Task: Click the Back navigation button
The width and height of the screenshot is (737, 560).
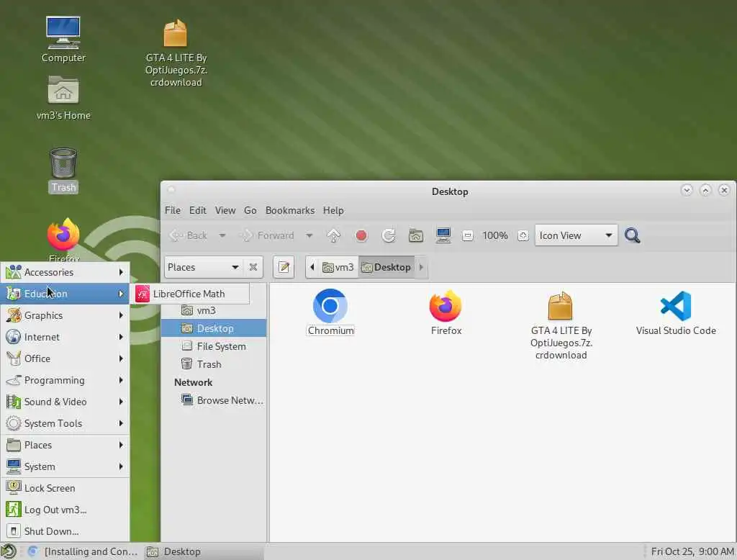Action: (x=189, y=235)
